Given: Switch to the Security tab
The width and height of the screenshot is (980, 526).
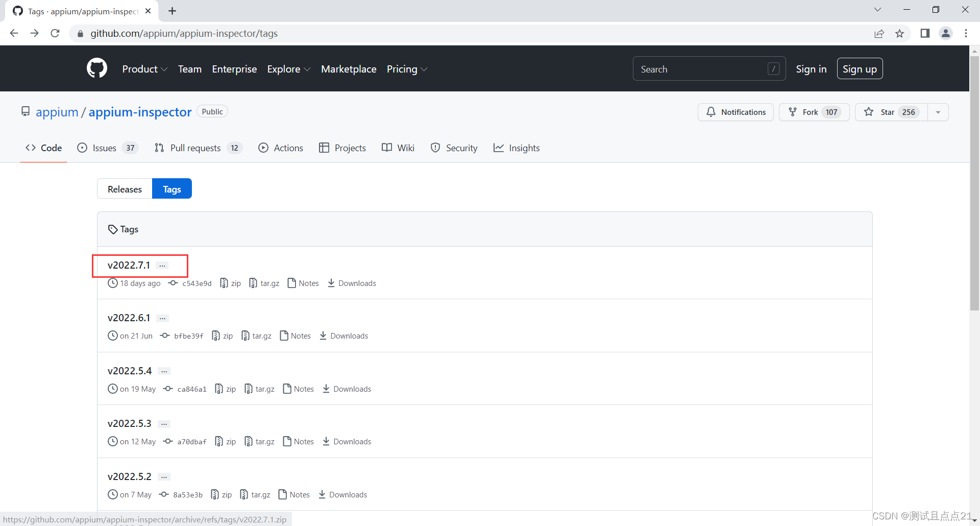Looking at the screenshot, I should point(454,148).
